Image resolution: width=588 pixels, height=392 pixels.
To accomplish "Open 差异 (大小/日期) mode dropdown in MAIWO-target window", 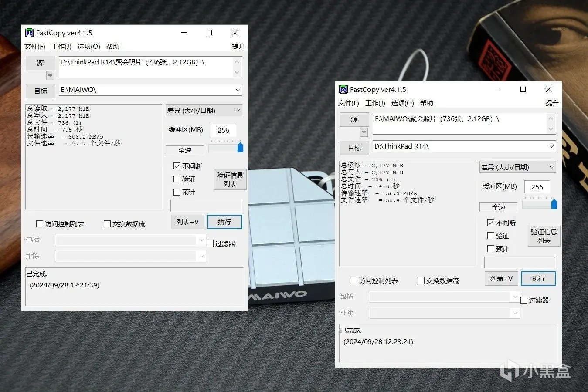I will [x=204, y=110].
